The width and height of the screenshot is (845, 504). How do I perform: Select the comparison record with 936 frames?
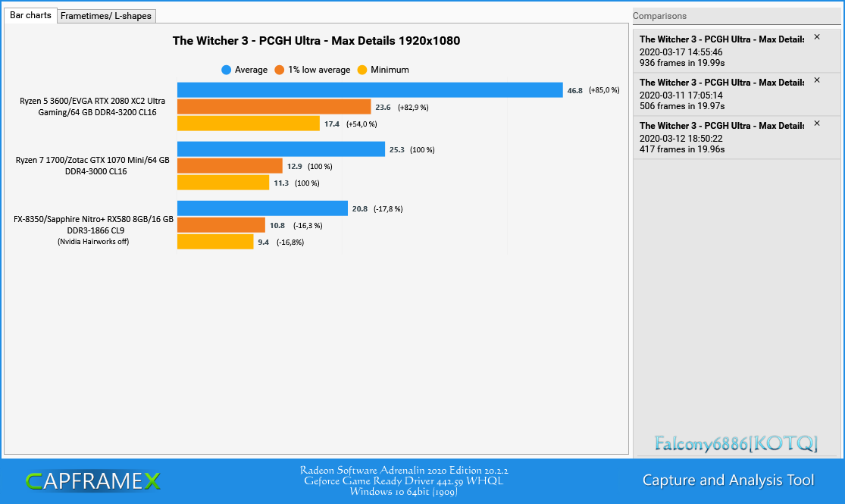pos(737,52)
